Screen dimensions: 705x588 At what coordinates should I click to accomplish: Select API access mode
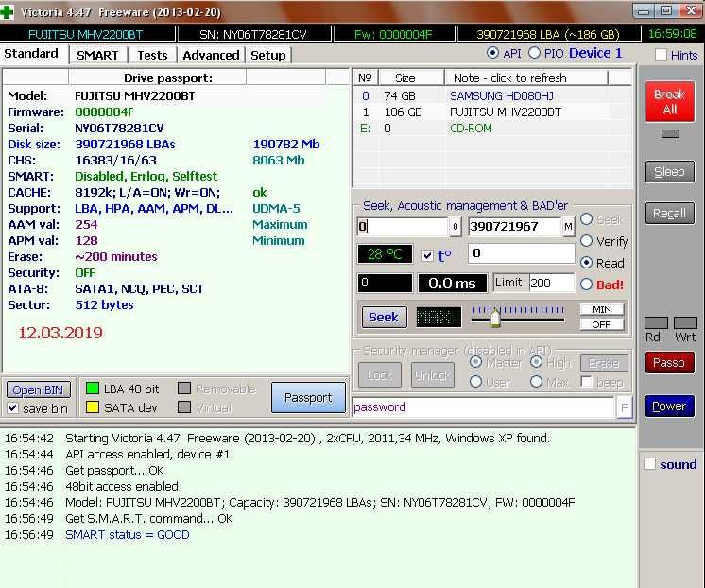click(492, 53)
